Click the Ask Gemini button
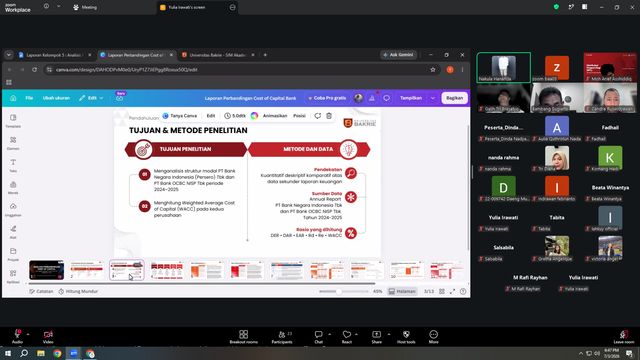Screen dimensions: 640x360 click(398, 55)
